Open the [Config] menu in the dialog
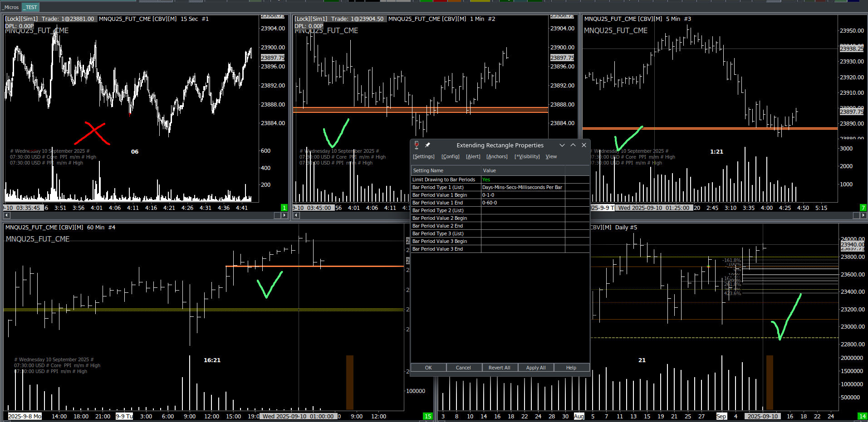This screenshot has height=422, width=868. click(x=451, y=156)
